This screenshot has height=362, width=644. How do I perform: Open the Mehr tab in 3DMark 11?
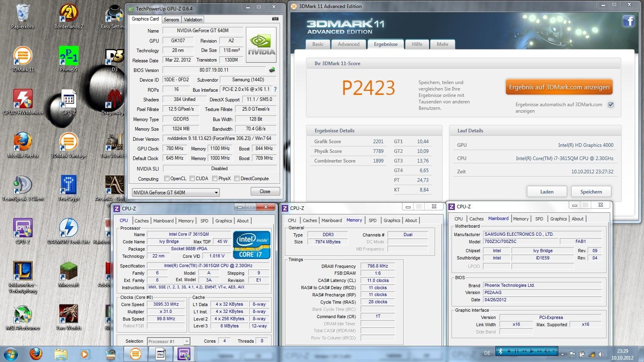[x=442, y=44]
